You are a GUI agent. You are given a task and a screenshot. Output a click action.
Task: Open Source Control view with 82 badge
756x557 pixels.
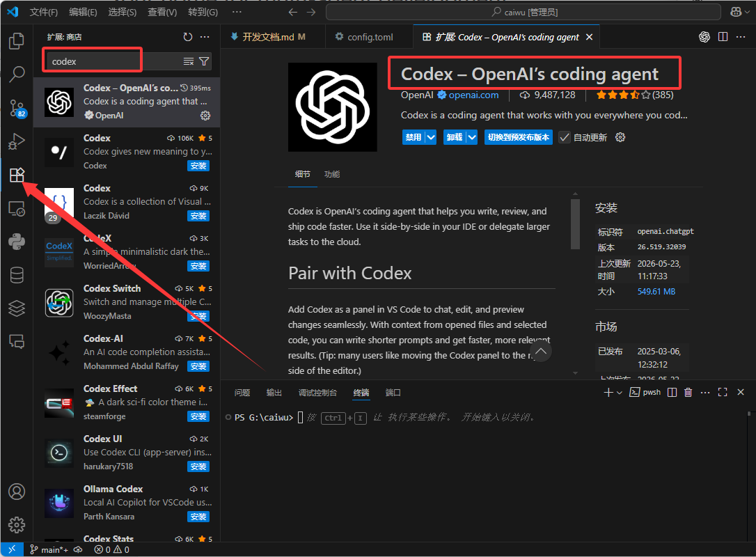click(17, 108)
